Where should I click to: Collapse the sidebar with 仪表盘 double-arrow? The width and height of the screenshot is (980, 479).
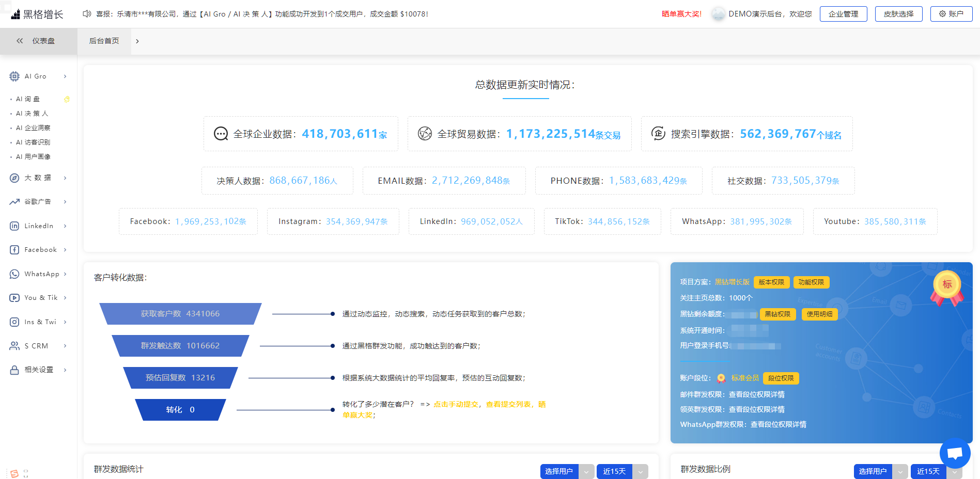20,41
